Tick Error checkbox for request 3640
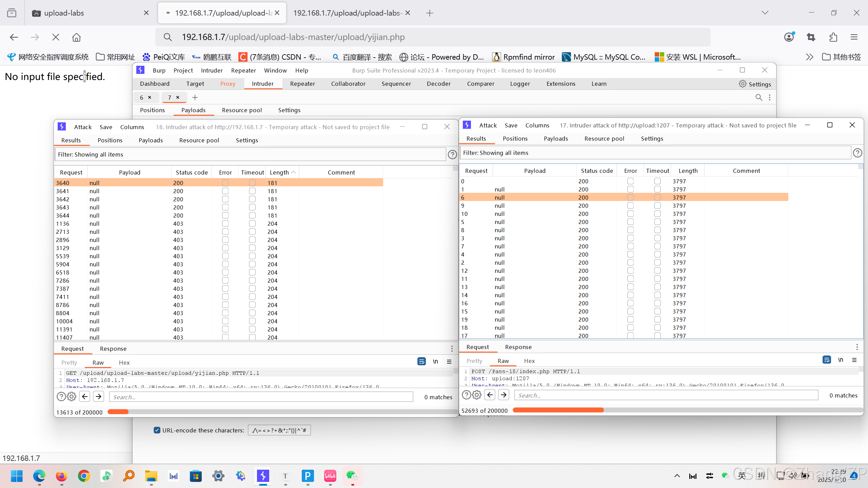This screenshot has height=488, width=868. pyautogui.click(x=225, y=183)
